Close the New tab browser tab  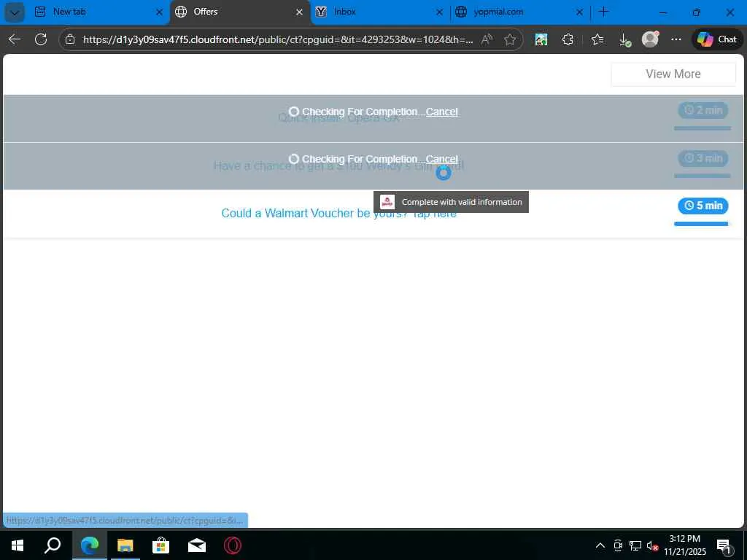159,12
